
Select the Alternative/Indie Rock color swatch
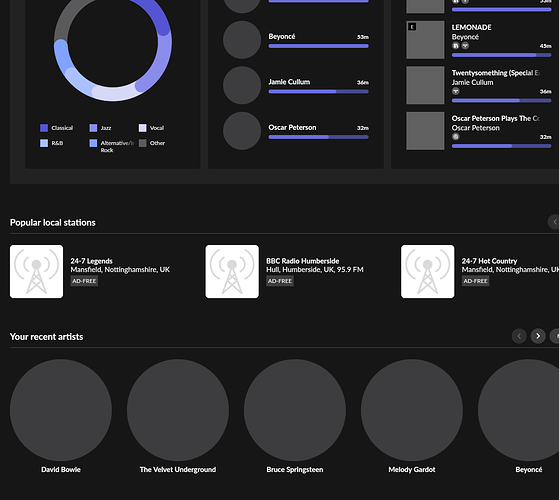[x=93, y=143]
